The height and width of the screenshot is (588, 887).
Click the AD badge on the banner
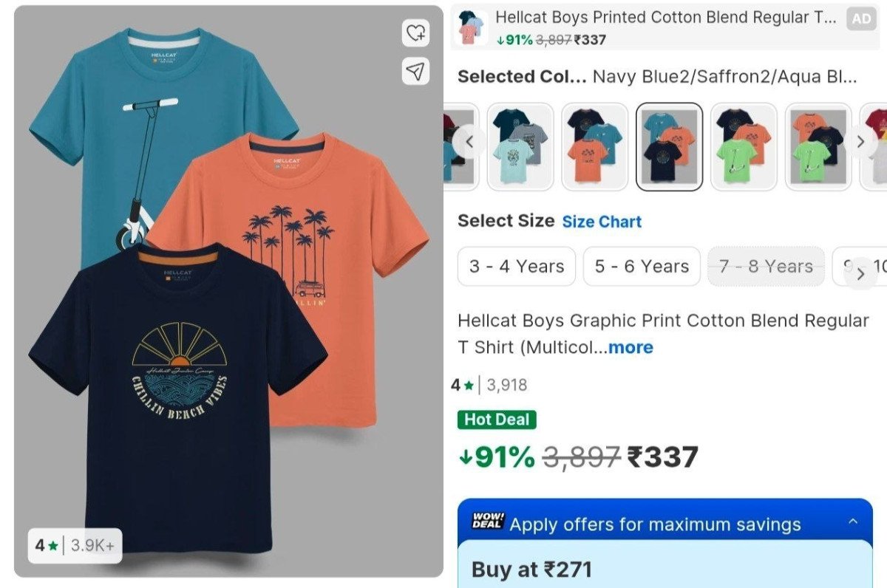pos(861,19)
